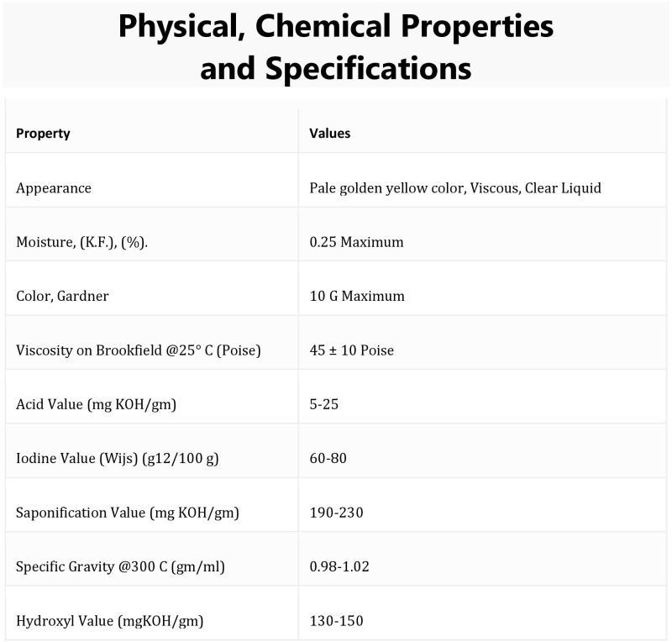Click the Appearance property cell

coord(54,188)
